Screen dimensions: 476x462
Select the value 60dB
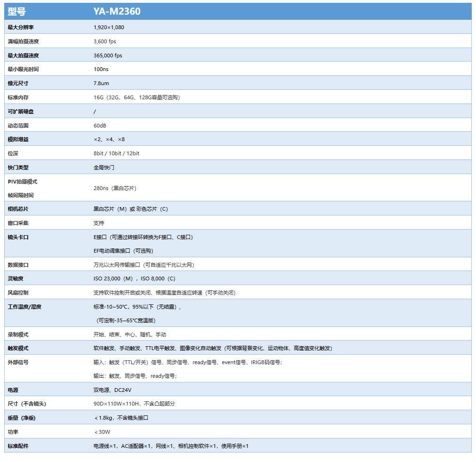[100, 126]
